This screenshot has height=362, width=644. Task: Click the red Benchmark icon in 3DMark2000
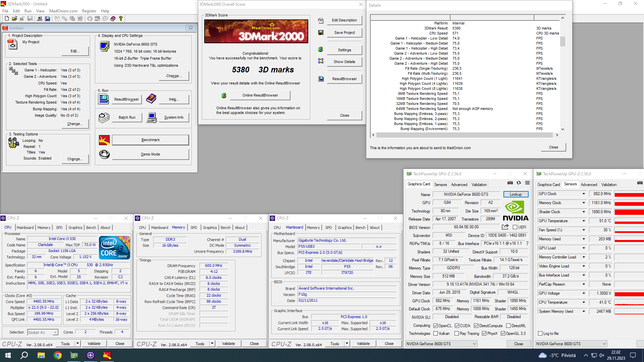pos(104,140)
